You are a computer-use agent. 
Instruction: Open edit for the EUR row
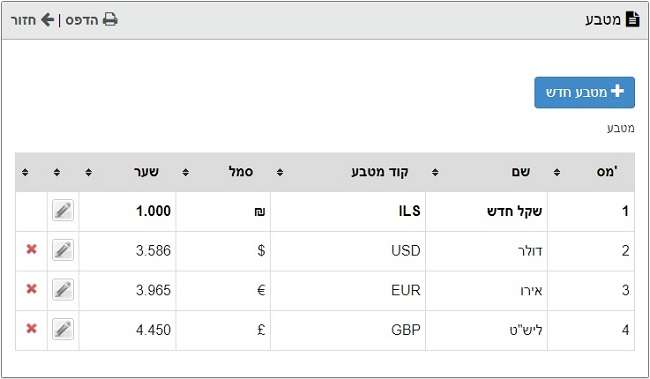click(x=63, y=289)
